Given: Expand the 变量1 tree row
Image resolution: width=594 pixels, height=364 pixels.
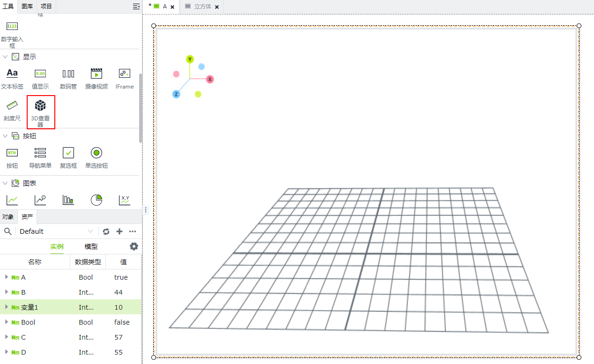Looking at the screenshot, I should point(7,307).
